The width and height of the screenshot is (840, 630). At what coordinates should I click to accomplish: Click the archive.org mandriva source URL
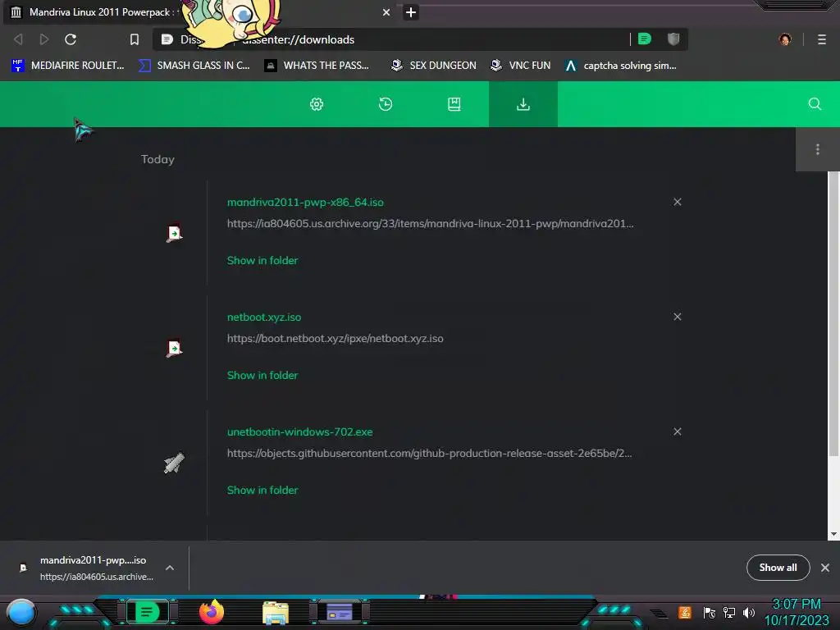point(430,223)
